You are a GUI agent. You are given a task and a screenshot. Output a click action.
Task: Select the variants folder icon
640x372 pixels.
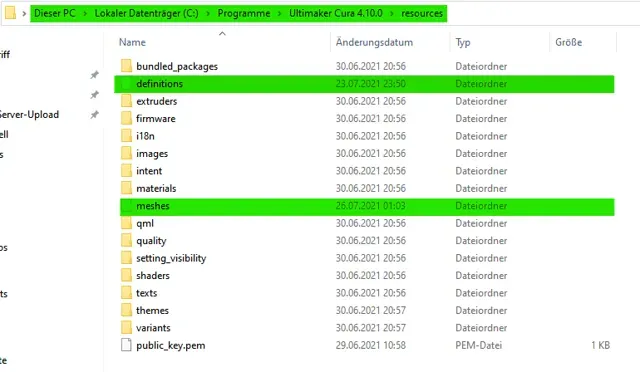tap(127, 327)
